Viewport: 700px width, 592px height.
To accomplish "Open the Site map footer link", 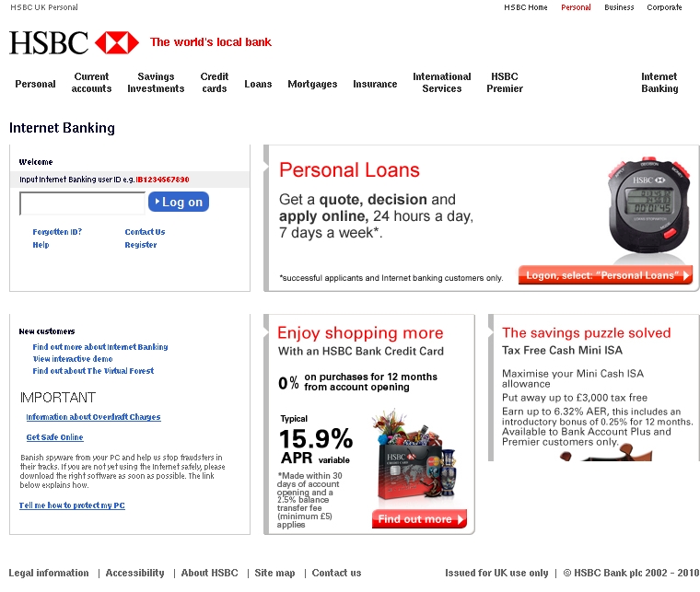I will click(x=274, y=573).
